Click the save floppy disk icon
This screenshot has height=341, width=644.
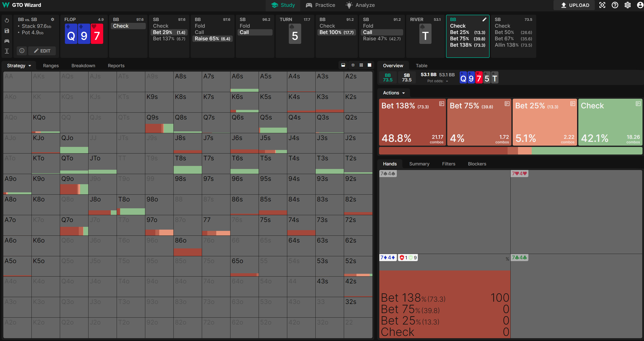(x=7, y=31)
